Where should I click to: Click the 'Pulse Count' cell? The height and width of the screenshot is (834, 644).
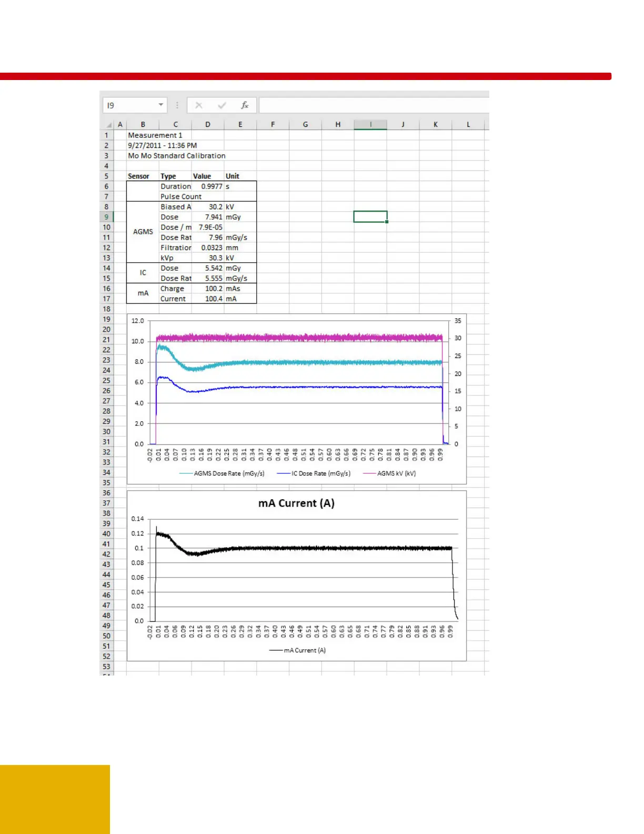point(181,196)
